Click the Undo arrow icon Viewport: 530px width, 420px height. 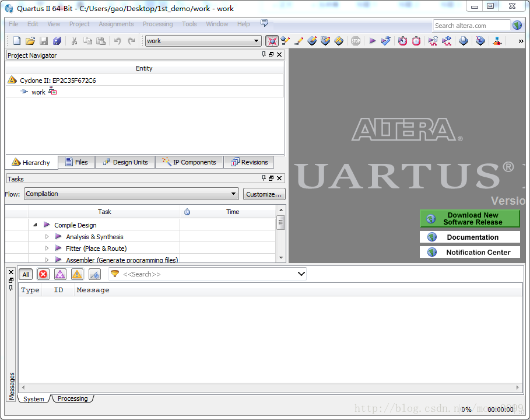(x=118, y=41)
